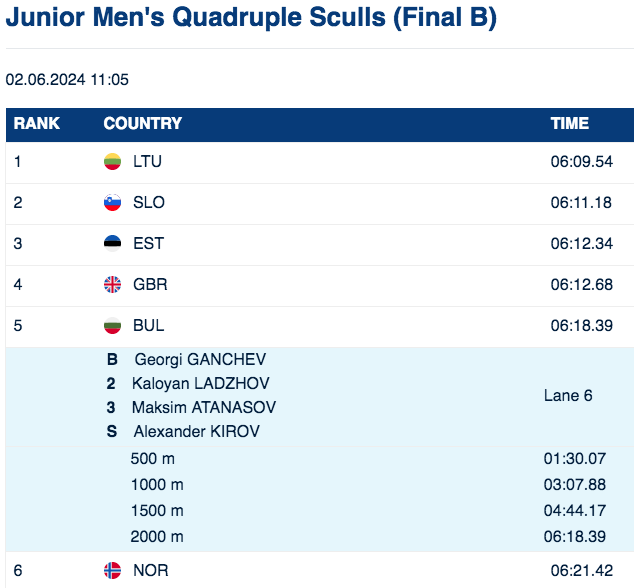The width and height of the screenshot is (634, 588).
Task: Click the Slovenia flag icon
Action: coord(112,203)
